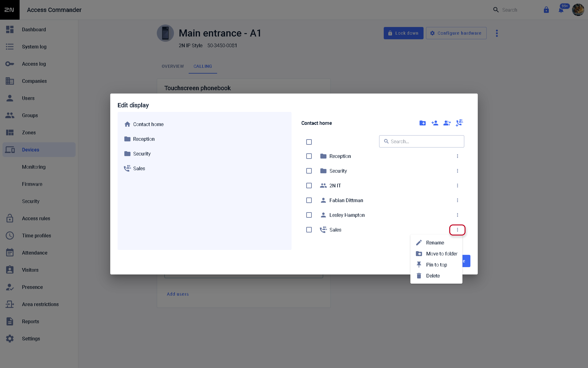
Task: Open the more options for Fabian Dittman
Action: click(457, 200)
